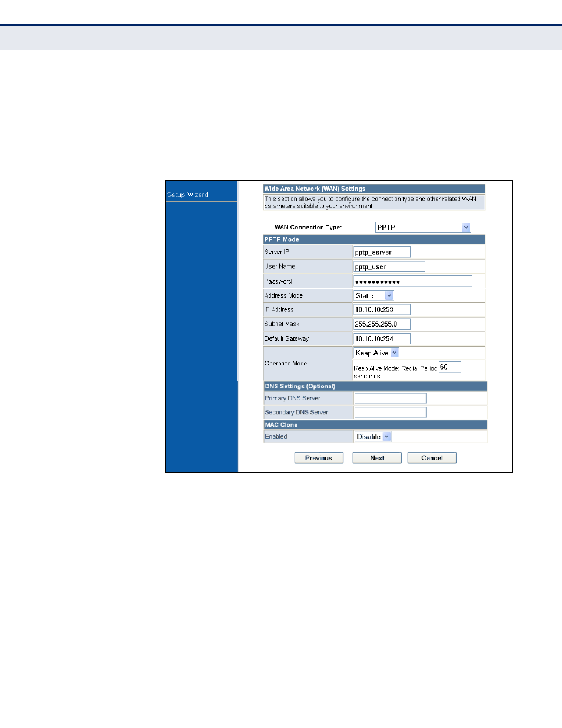Click the PPTP Mode section header
The width and height of the screenshot is (562, 728).
(x=374, y=239)
